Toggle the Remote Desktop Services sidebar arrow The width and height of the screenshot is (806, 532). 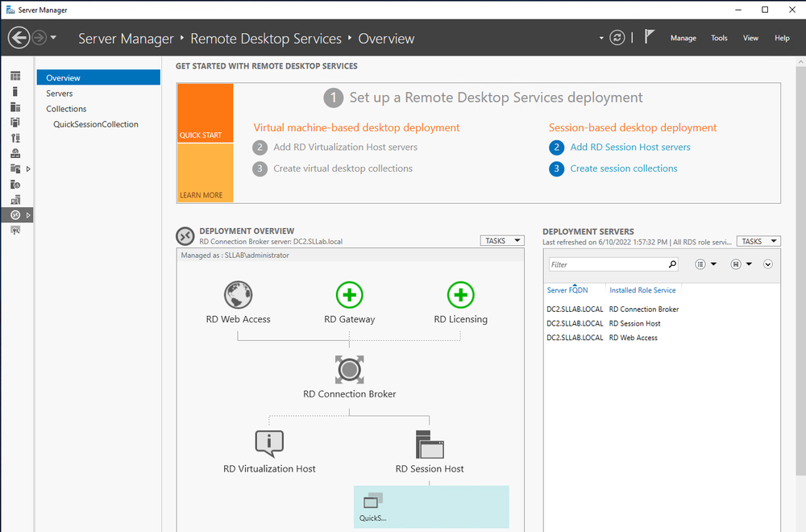tap(28, 215)
